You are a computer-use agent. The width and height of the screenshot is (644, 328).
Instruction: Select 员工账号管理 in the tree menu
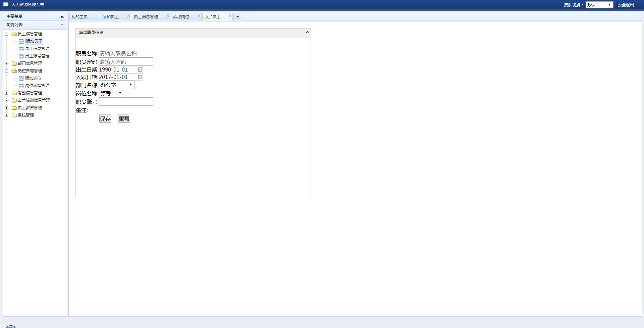[37, 56]
